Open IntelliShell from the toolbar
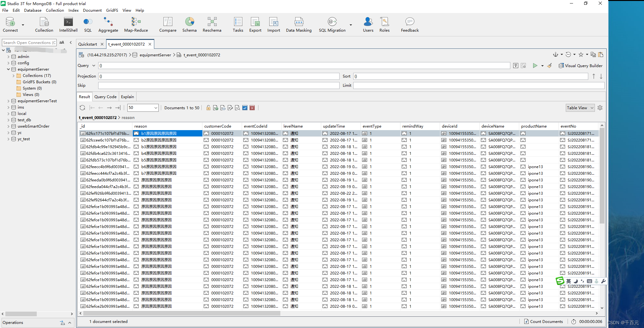This screenshot has height=328, width=644. 68,25
